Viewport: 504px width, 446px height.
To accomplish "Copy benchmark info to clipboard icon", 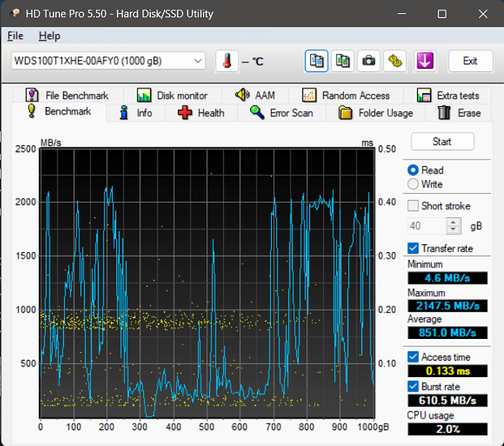I will pos(317,61).
